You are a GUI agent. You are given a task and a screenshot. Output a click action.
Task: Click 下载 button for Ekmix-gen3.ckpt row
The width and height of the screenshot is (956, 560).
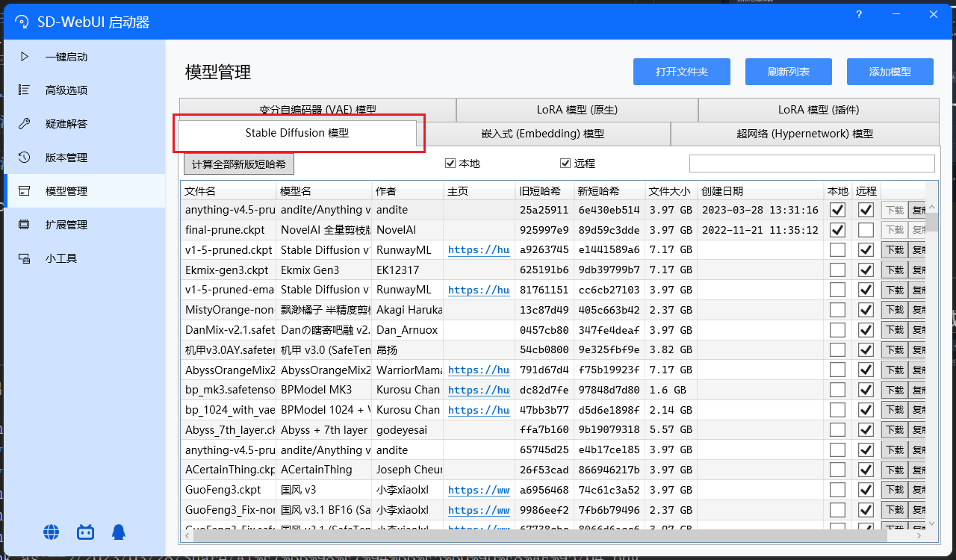[894, 270]
